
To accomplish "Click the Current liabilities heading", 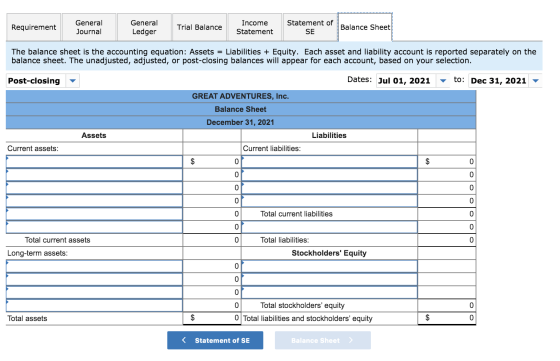I will [x=272, y=149].
